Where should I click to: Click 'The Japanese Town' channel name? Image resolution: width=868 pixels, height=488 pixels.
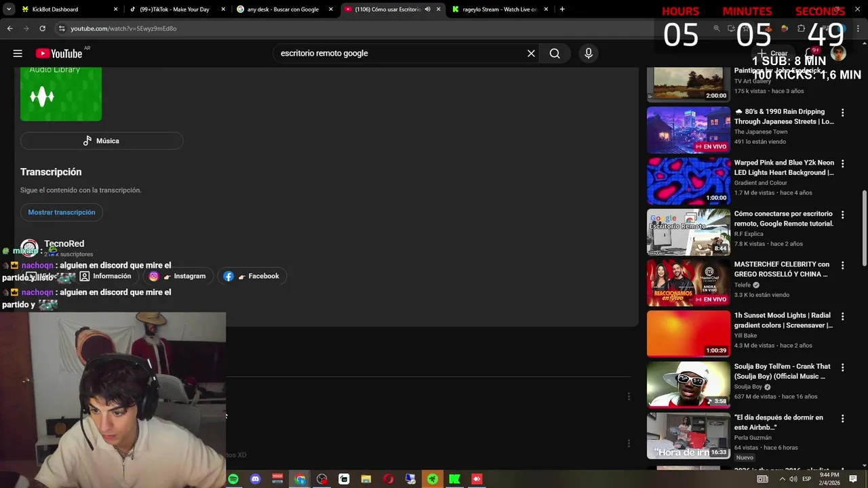[761, 131]
